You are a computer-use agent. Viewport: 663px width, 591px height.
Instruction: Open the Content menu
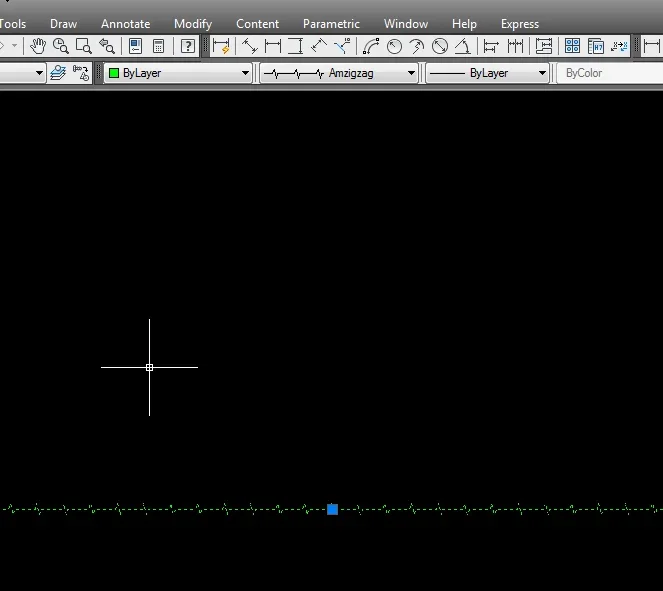pyautogui.click(x=258, y=24)
